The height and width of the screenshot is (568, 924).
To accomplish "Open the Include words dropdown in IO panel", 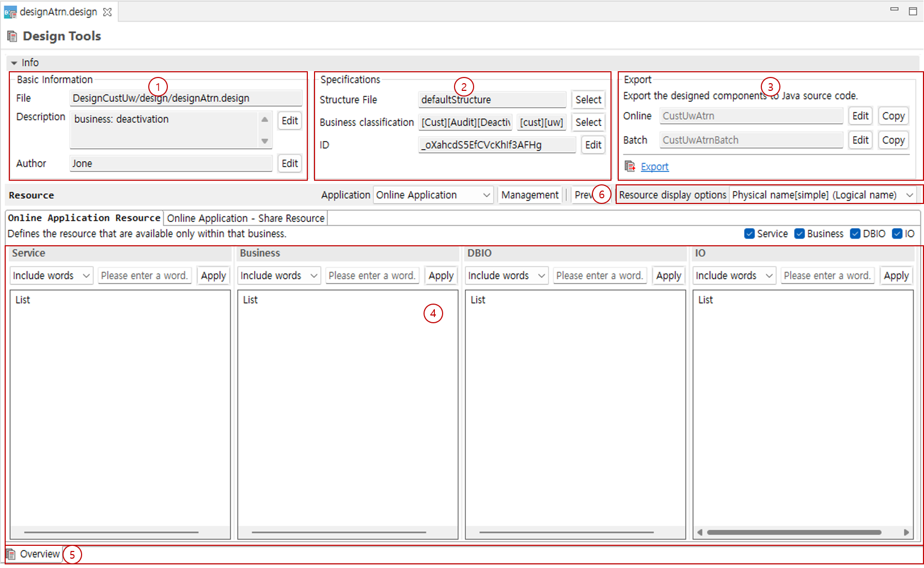I will (733, 275).
